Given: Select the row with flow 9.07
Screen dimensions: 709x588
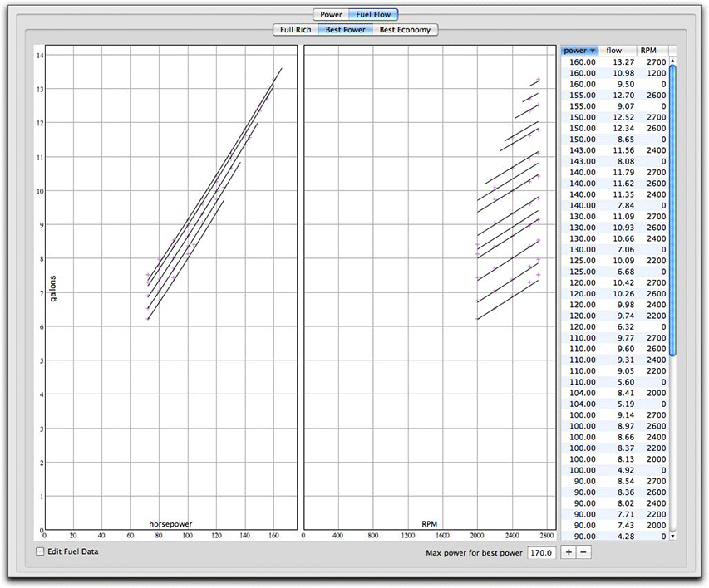Looking at the screenshot, I should [615, 106].
